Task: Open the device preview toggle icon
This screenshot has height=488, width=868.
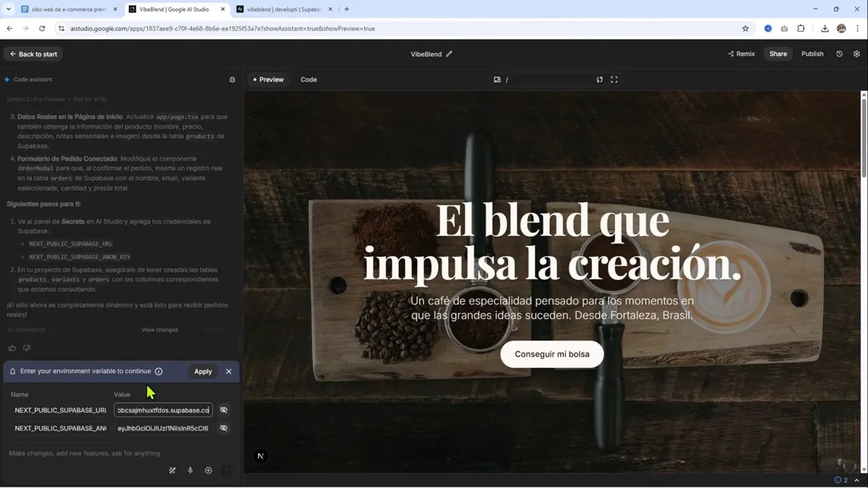Action: [x=497, y=79]
